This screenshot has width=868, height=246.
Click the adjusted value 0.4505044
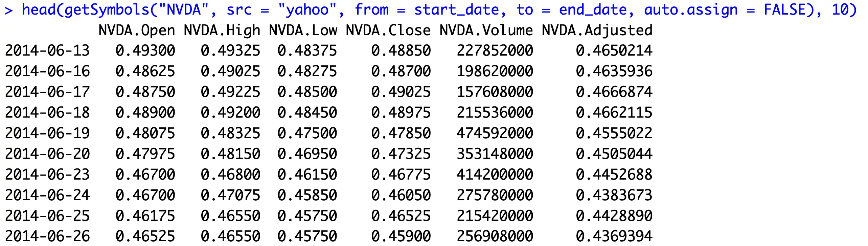tap(614, 154)
